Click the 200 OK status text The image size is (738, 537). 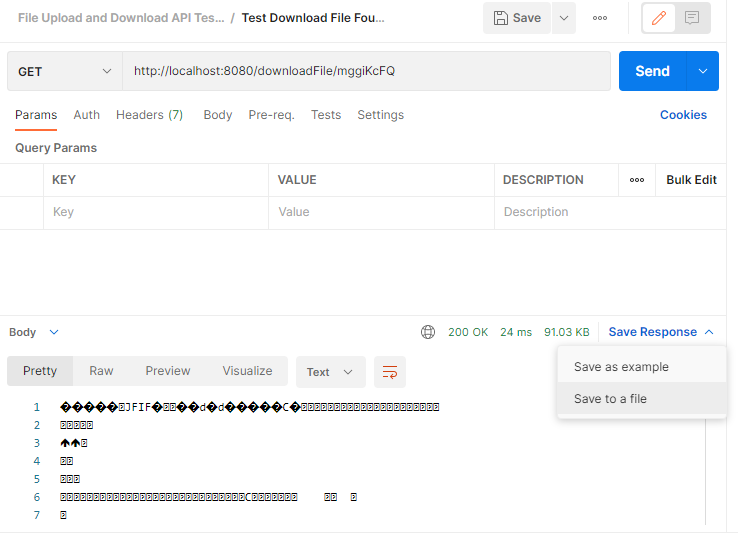[468, 332]
